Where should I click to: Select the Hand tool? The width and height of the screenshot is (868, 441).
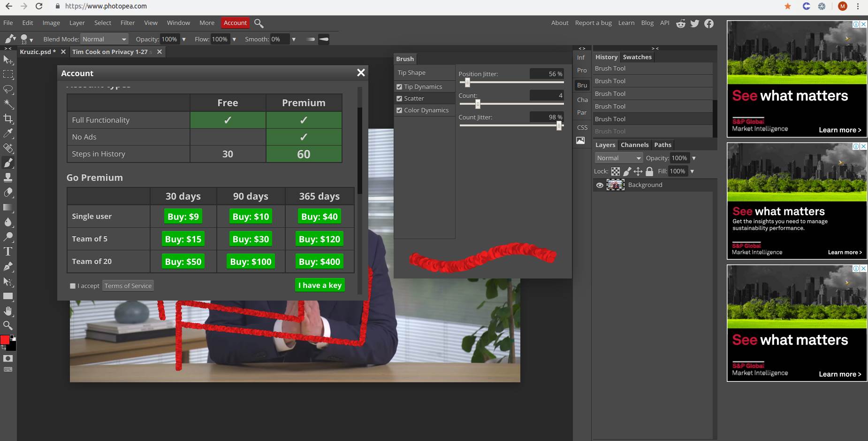click(8, 311)
